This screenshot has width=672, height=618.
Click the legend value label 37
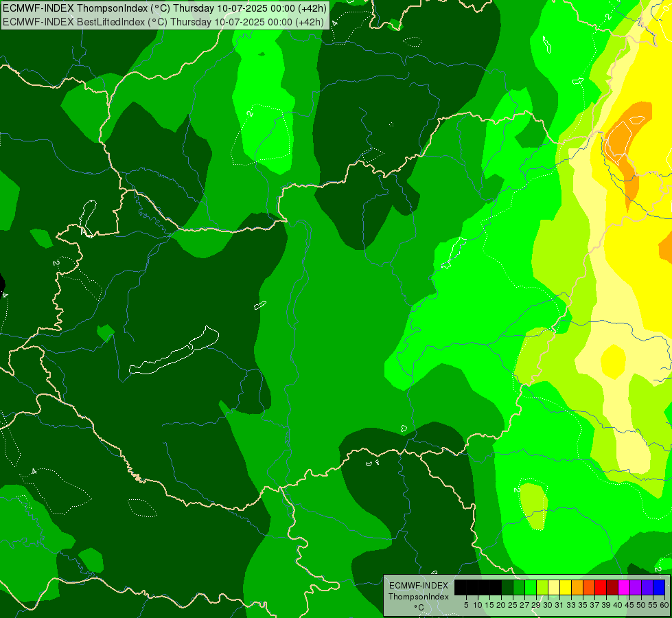595,605
